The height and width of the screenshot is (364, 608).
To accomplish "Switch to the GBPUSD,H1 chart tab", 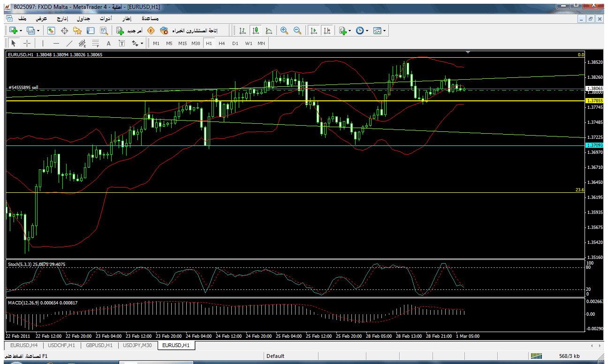I will pyautogui.click(x=100, y=345).
